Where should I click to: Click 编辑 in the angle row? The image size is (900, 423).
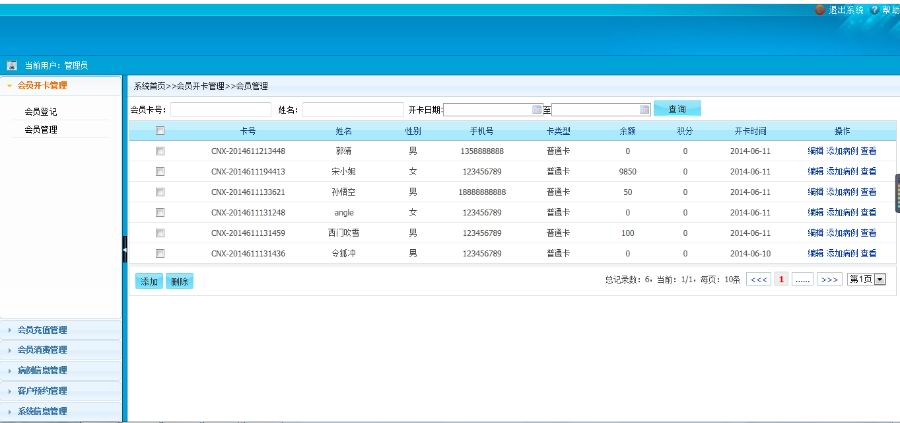(x=816, y=212)
